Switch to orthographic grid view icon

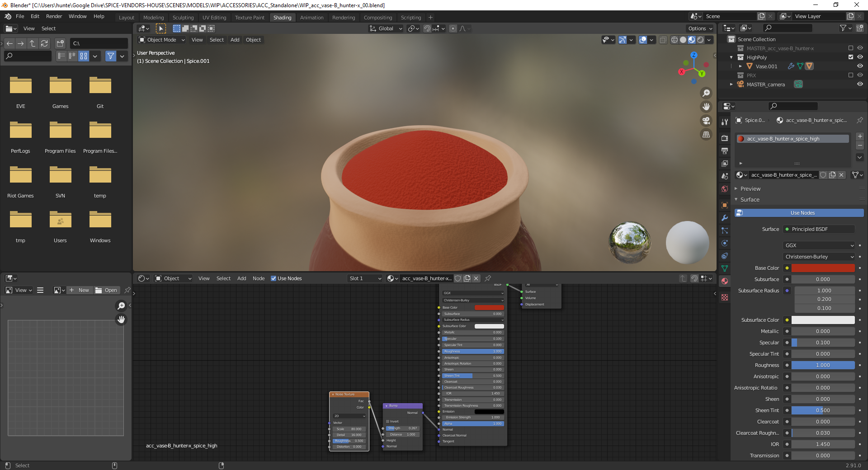click(x=706, y=135)
